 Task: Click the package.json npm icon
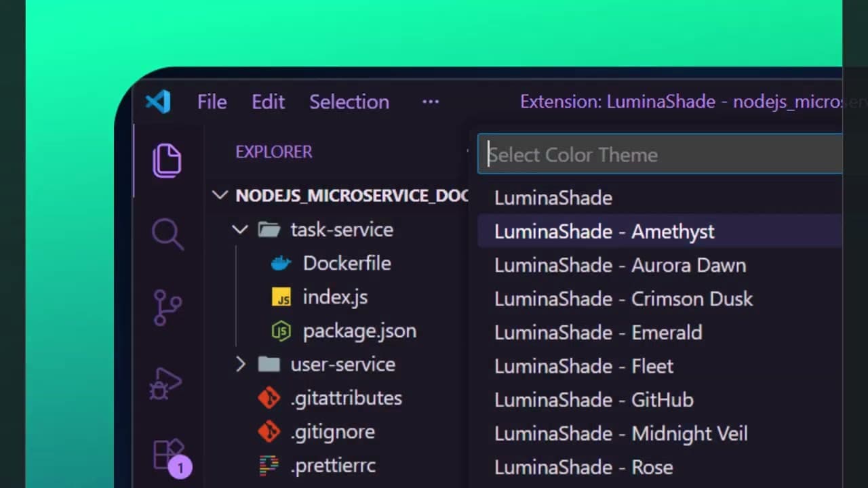point(281,331)
